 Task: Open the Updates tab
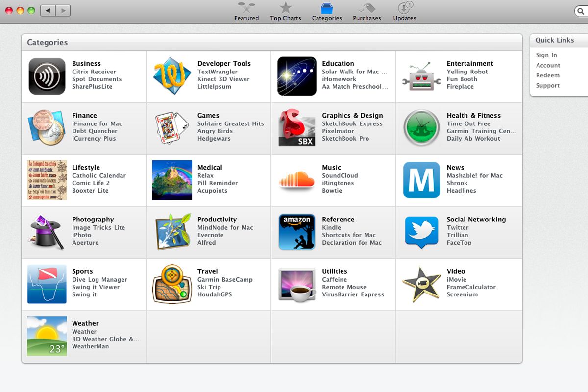[x=405, y=12]
